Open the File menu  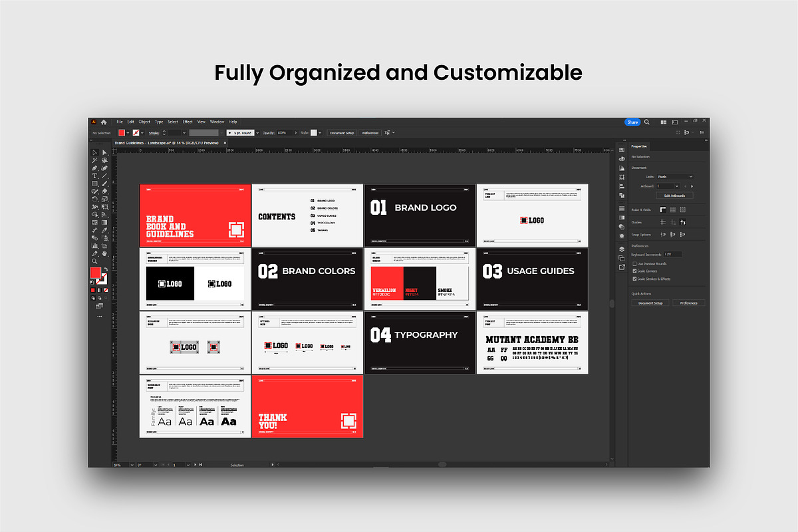coord(120,122)
